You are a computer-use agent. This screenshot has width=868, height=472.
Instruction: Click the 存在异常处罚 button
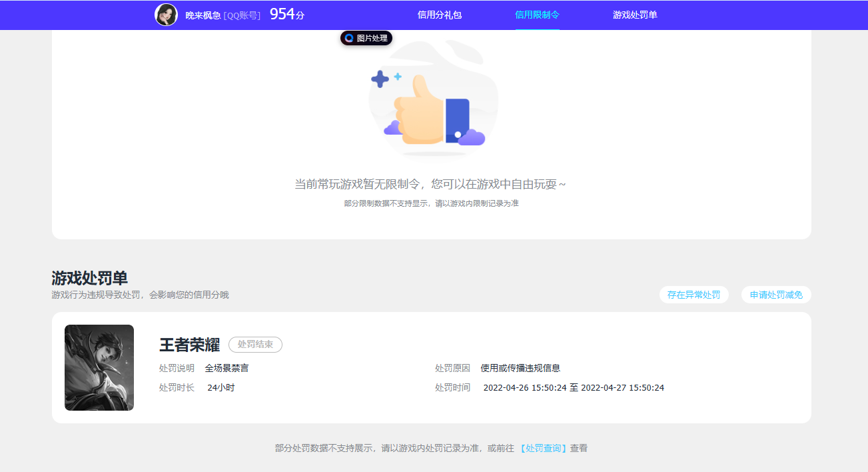tap(693, 295)
